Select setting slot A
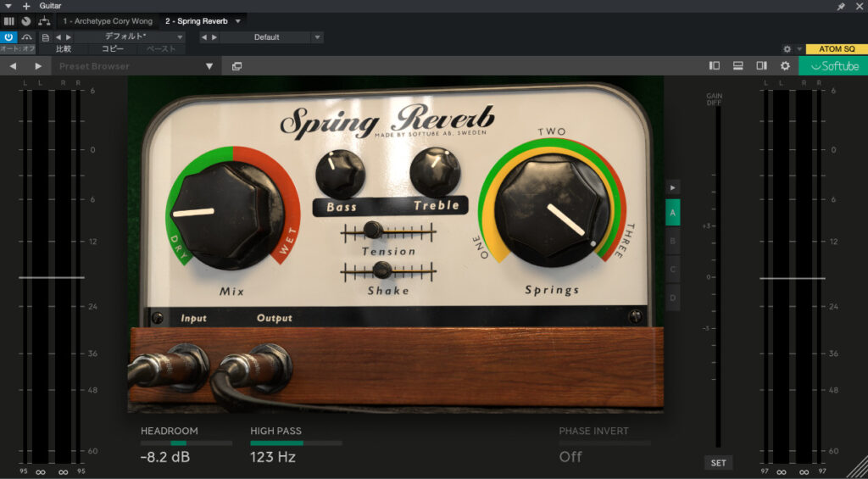This screenshot has height=479, width=868. tap(673, 213)
